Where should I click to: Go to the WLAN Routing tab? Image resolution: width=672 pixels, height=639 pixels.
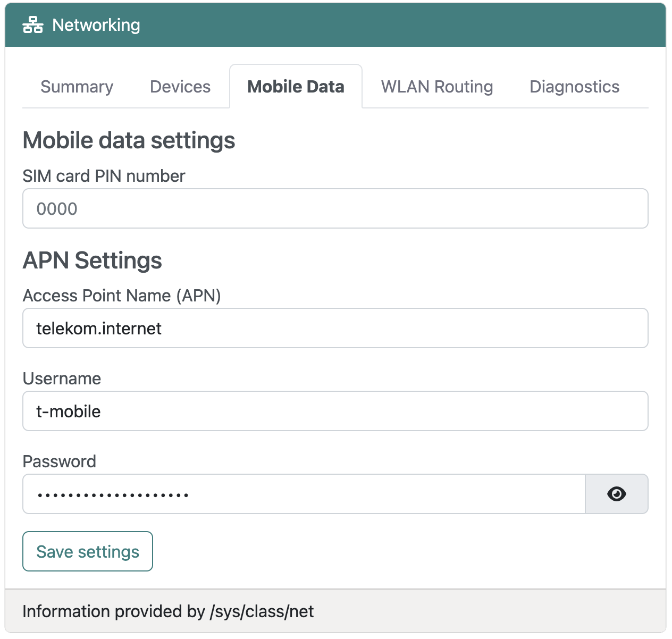coord(437,87)
